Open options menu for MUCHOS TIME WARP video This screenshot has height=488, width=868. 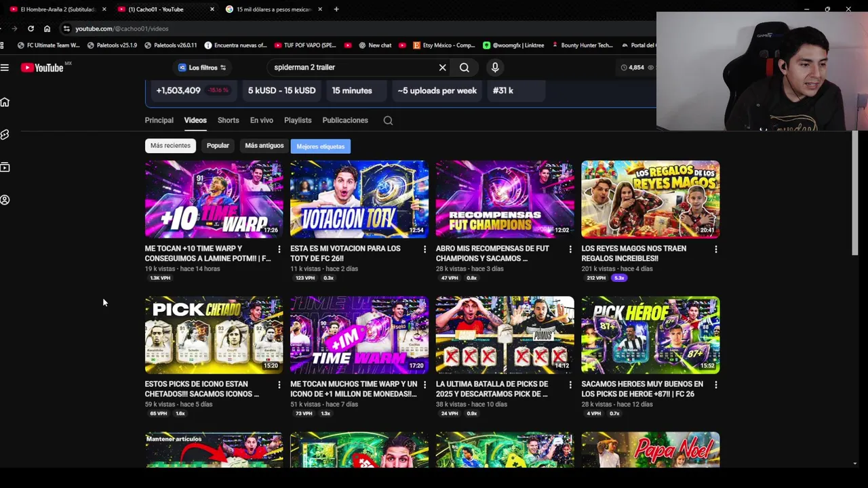(425, 385)
